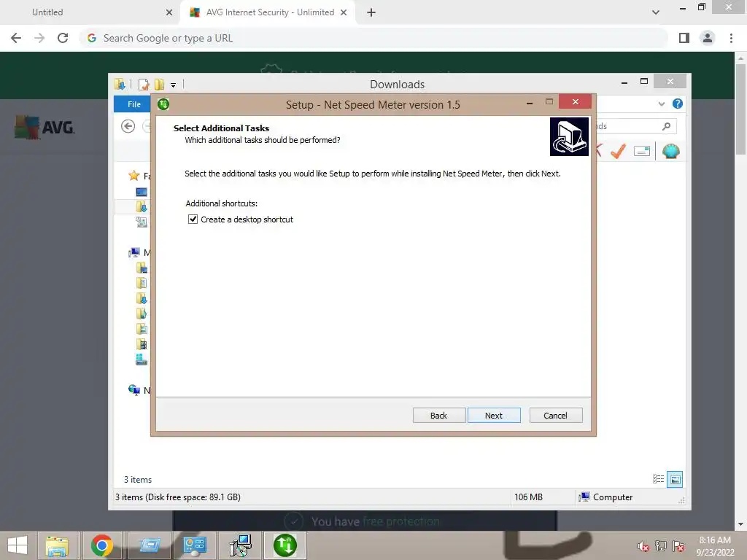Image resolution: width=747 pixels, height=560 pixels.
Task: Select the Network node icon in the navigation pane
Action: click(x=134, y=390)
